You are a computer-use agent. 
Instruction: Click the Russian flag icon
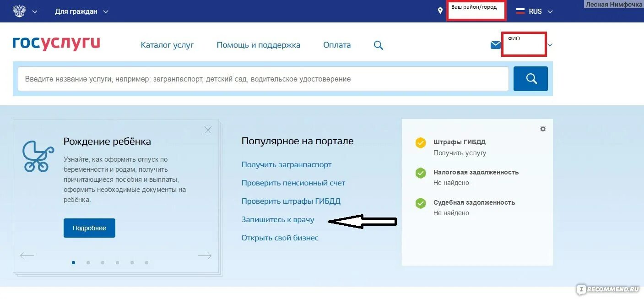pyautogui.click(x=520, y=11)
